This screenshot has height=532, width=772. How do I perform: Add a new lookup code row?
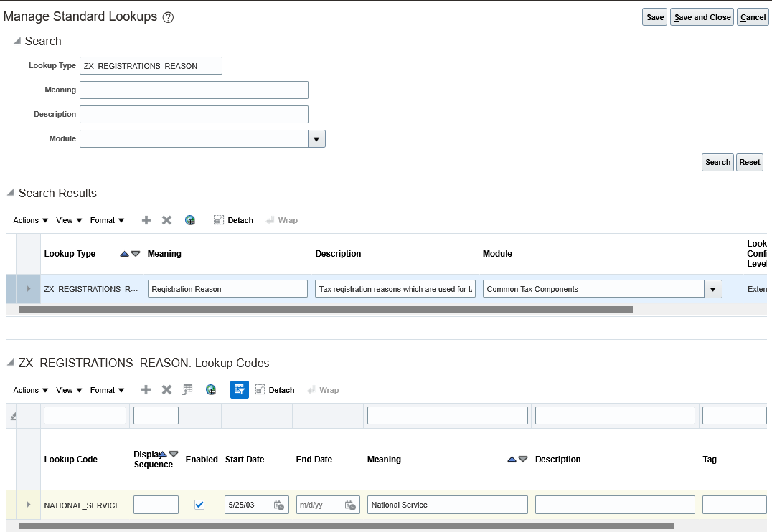click(146, 390)
